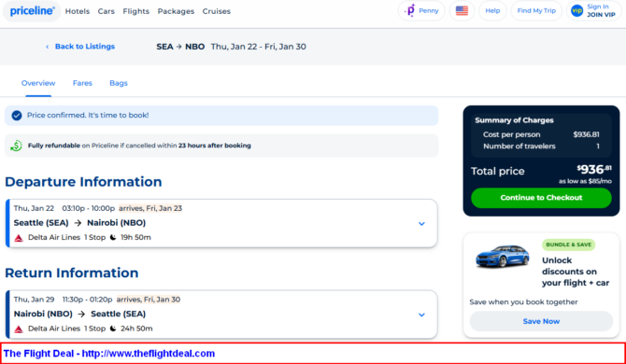This screenshot has height=364, width=626.
Task: Go to Cruises in the top navigation
Action: click(x=217, y=11)
